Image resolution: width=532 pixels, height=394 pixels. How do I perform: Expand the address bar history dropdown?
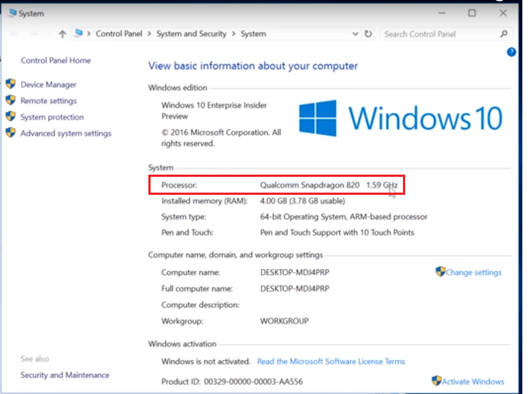pos(356,34)
